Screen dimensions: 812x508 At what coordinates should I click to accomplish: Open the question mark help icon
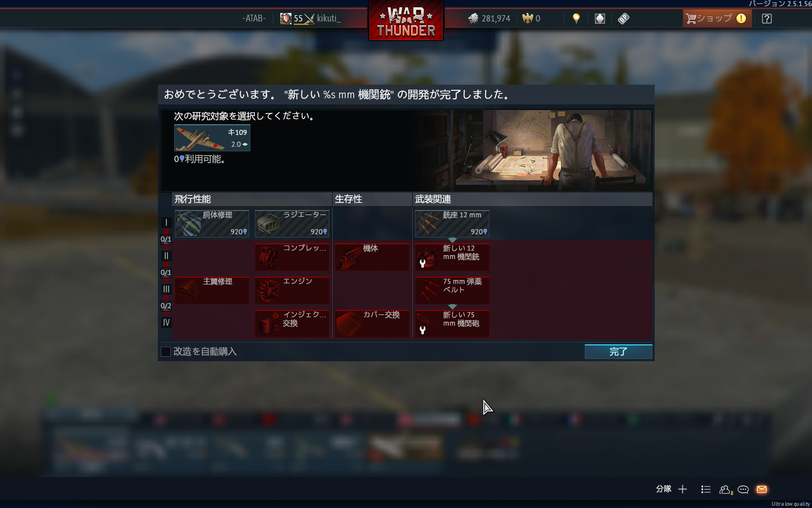pos(766,19)
